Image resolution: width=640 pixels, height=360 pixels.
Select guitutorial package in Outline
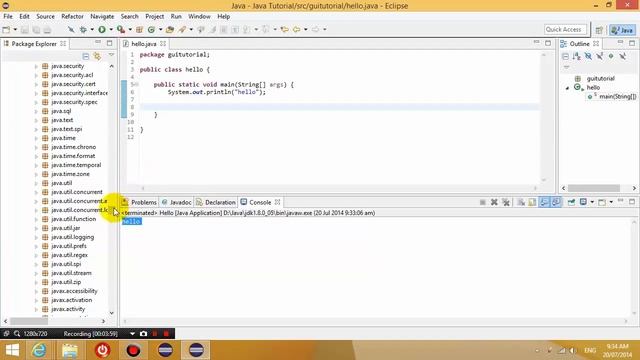(x=600, y=78)
